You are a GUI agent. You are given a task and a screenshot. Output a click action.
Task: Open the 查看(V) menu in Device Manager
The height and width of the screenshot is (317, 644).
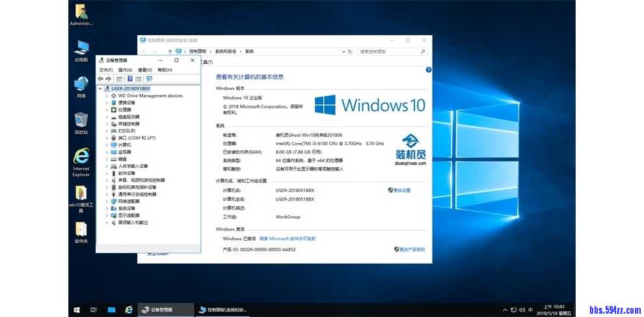144,70
